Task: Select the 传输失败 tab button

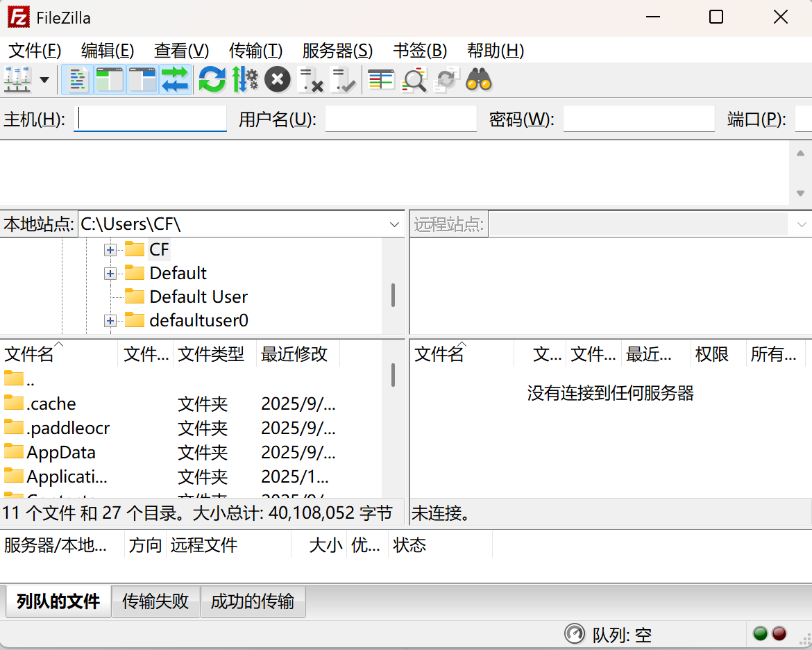Action: 155,601
